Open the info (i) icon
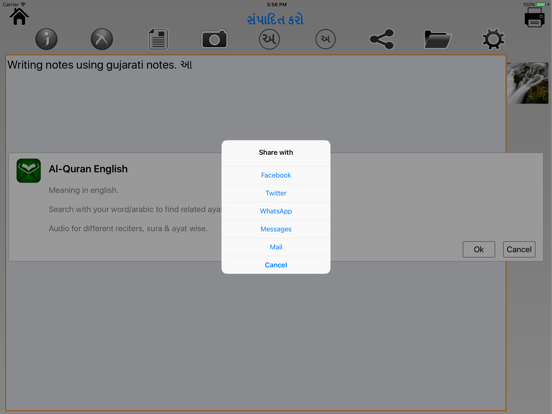The width and height of the screenshot is (552, 414). pos(46,39)
